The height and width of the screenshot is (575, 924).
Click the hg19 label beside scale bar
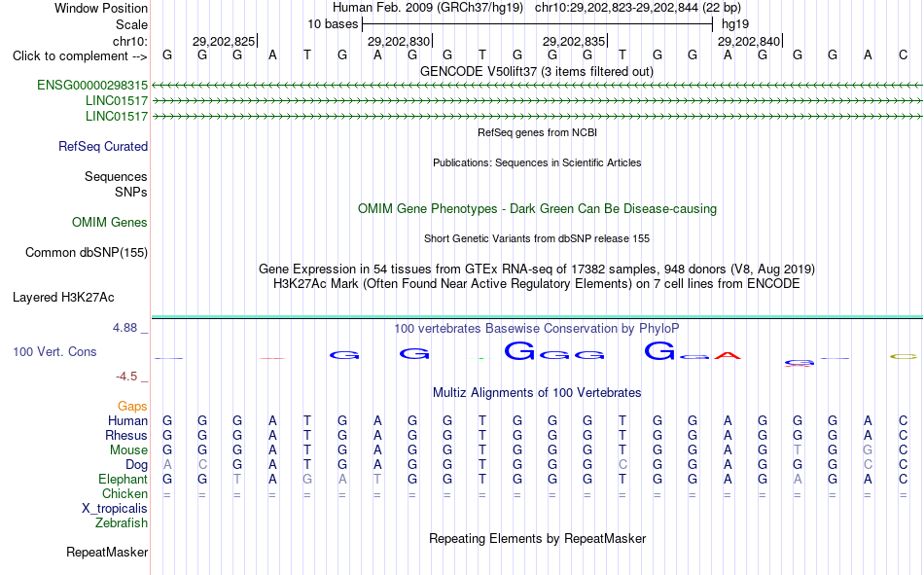pos(735,24)
